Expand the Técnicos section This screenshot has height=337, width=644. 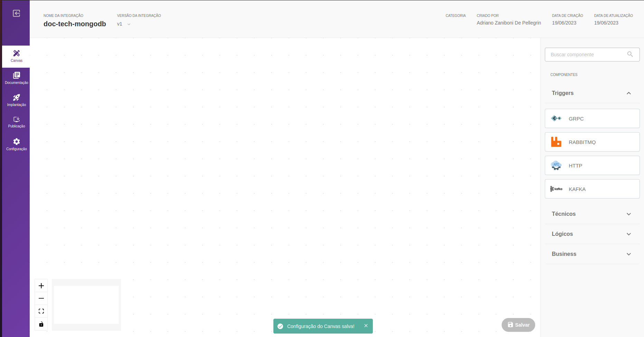tap(592, 214)
